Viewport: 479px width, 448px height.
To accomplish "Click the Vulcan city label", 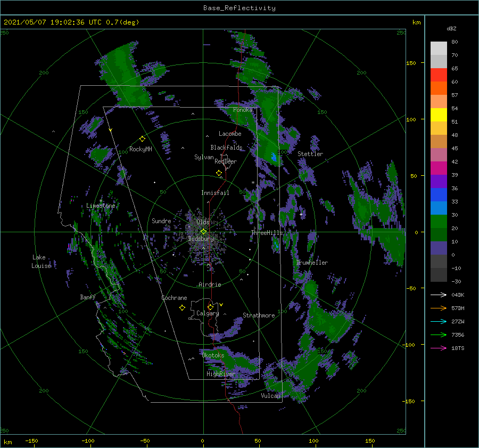I will coord(271,396).
